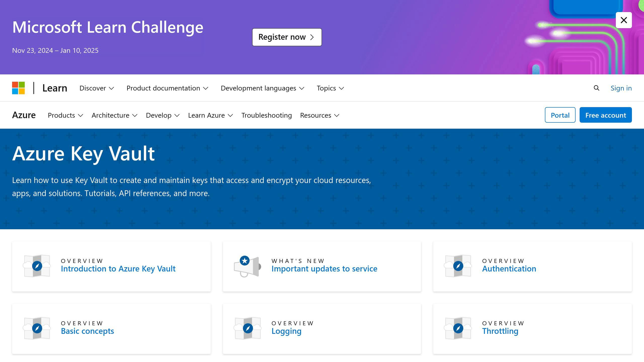The image size is (644, 362).
Task: Close the Microsoft Learn Challenge banner
Action: pos(624,20)
